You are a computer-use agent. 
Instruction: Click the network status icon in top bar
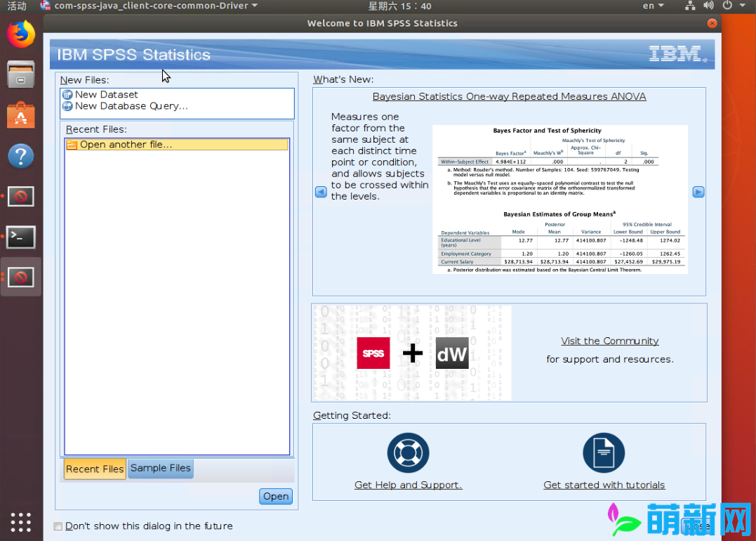[x=690, y=6]
